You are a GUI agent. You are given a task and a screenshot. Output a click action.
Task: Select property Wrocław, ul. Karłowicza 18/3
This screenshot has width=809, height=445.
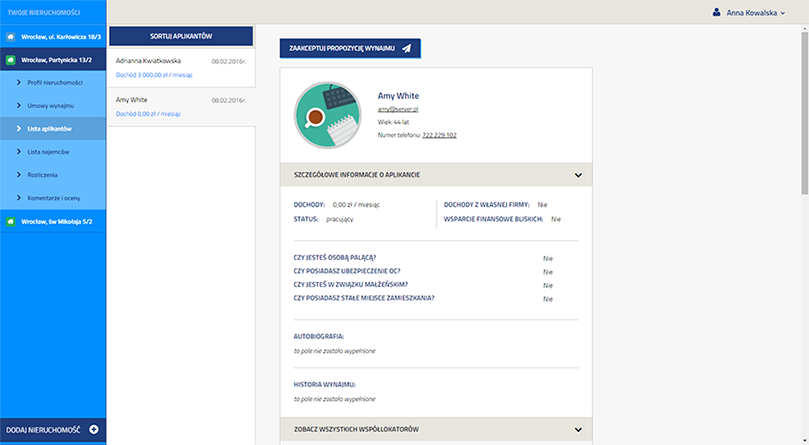click(x=53, y=37)
